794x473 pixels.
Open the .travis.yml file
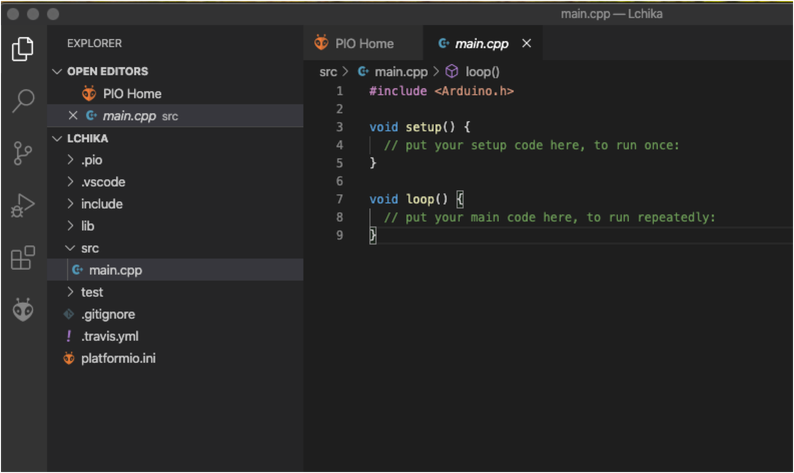tap(110, 336)
